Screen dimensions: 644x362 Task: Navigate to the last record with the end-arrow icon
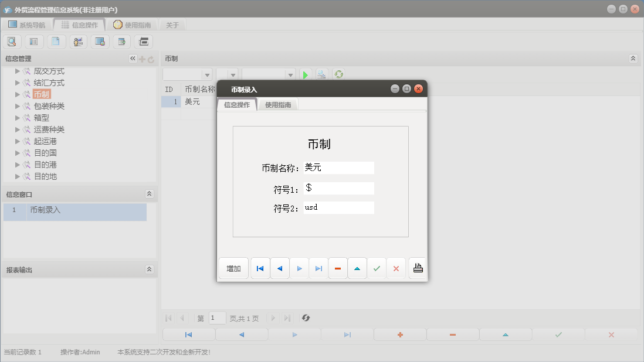pos(318,268)
